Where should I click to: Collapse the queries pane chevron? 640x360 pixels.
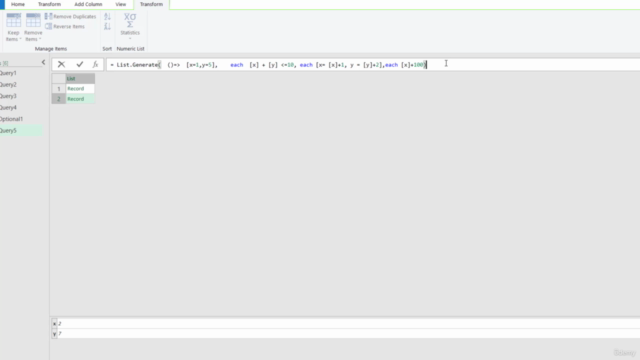pos(43,62)
